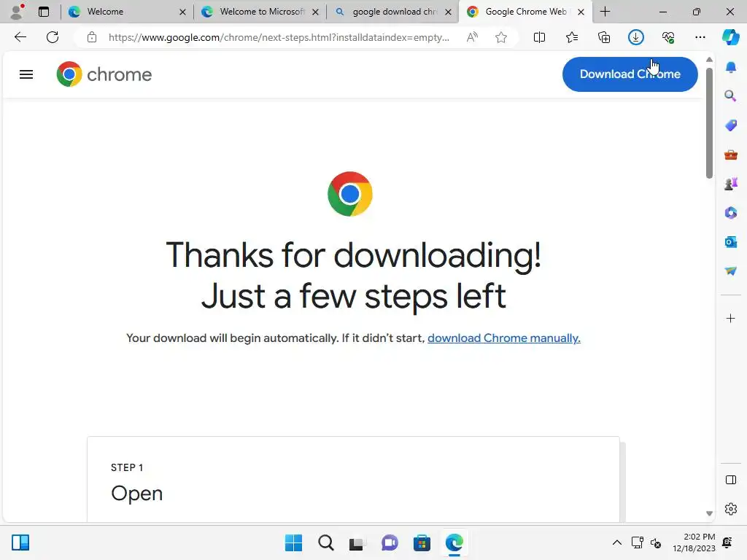The image size is (747, 560).
Task: Open Windows Start menu
Action: tap(293, 542)
